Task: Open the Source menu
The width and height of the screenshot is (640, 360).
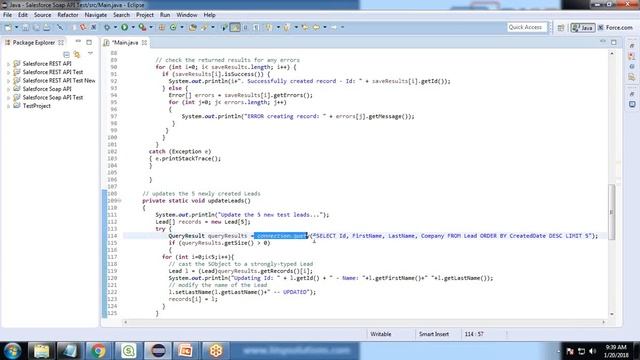Action: (42, 15)
